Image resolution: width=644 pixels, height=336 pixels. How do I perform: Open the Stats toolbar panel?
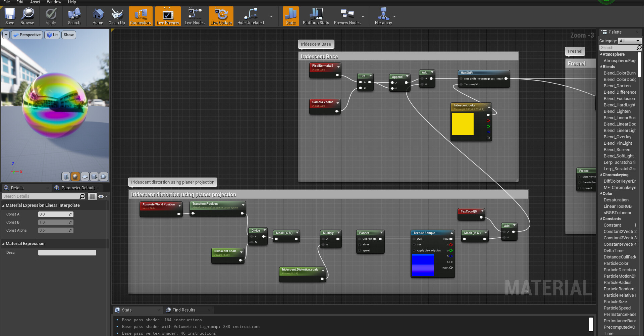click(x=290, y=16)
